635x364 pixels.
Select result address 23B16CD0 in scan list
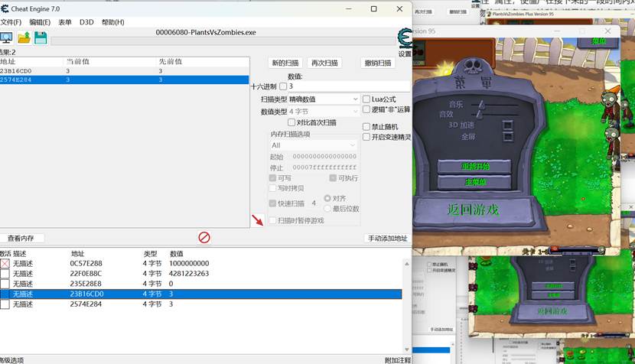coord(125,71)
